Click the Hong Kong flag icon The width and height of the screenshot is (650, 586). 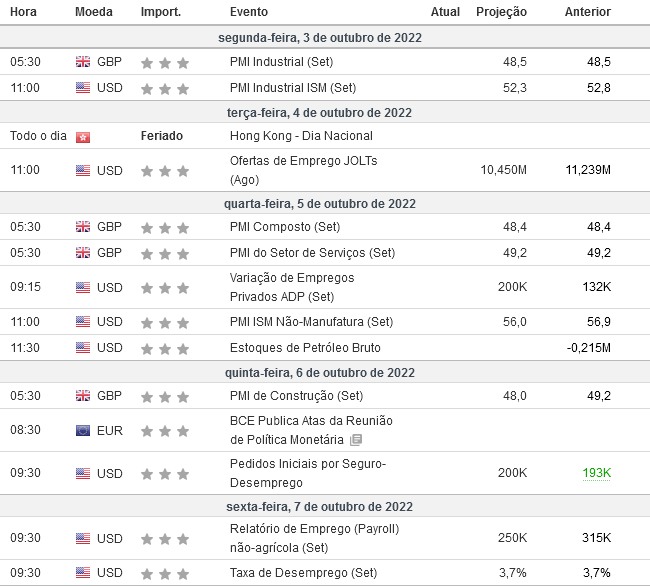[x=83, y=137]
